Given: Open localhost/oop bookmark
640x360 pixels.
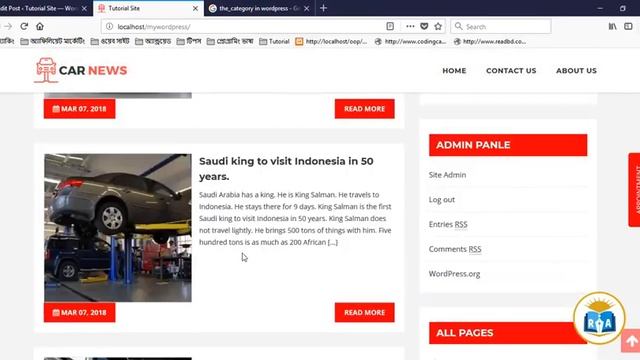Looking at the screenshot, I should click(x=331, y=42).
